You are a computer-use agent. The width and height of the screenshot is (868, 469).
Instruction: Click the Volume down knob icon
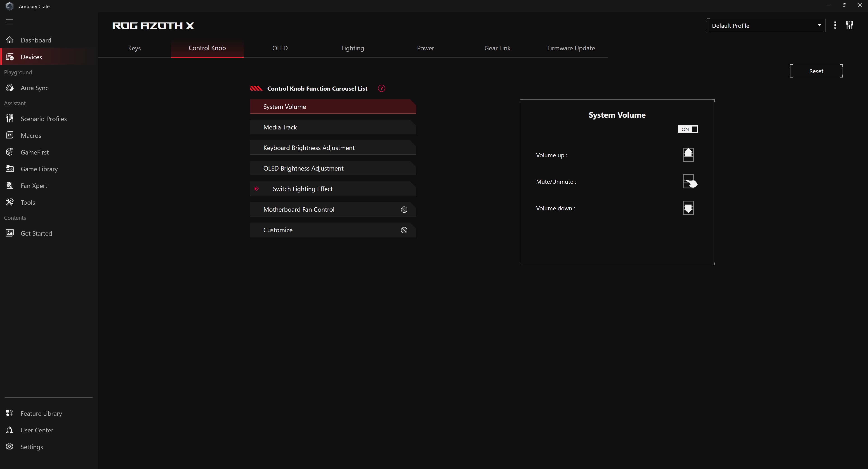[688, 208]
